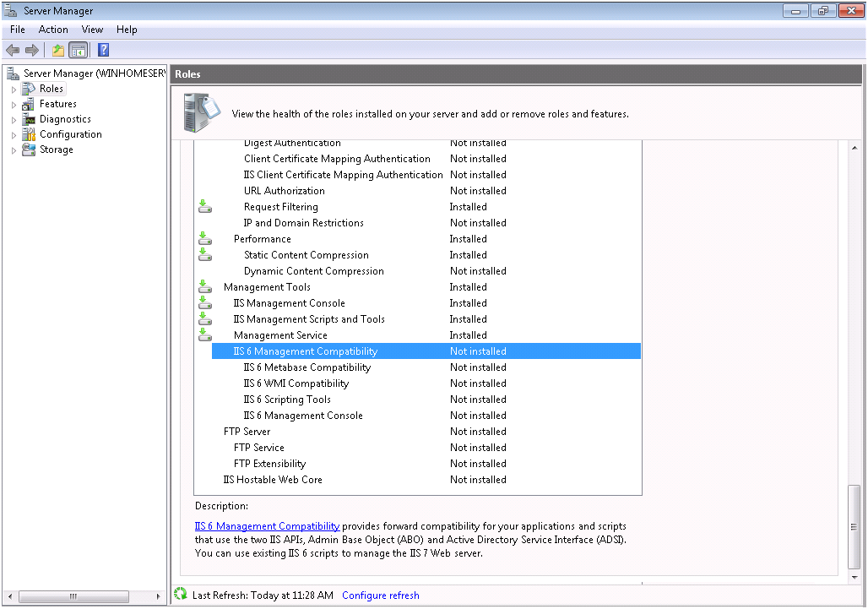The image size is (868, 609).
Task: Expand the Roles tree node
Action: [x=14, y=89]
